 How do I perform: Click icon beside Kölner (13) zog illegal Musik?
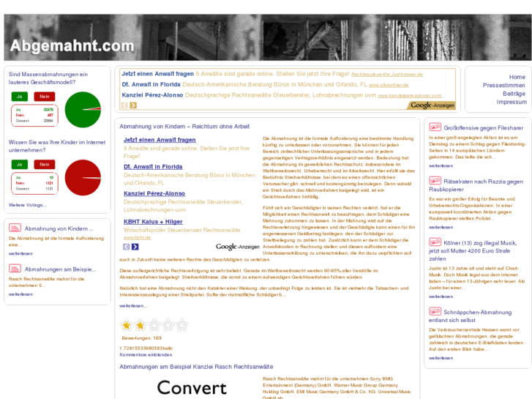[x=435, y=242]
